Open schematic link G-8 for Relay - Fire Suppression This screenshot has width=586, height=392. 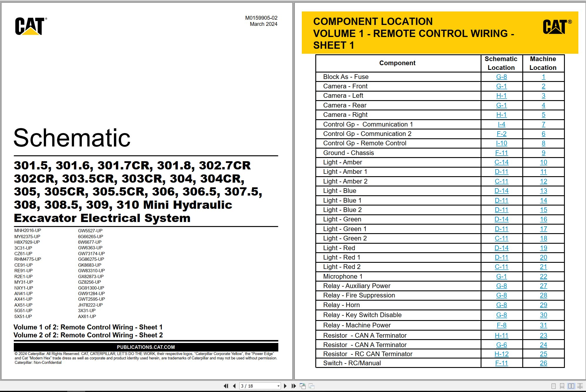pyautogui.click(x=501, y=295)
